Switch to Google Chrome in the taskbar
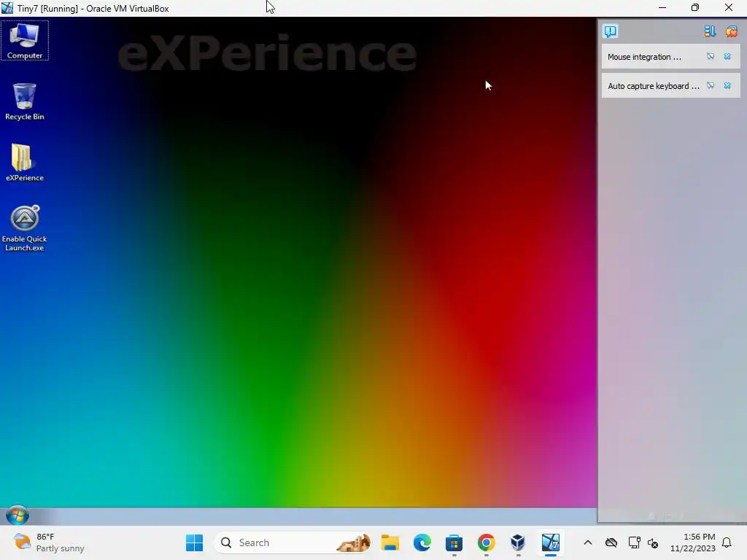 (486, 542)
